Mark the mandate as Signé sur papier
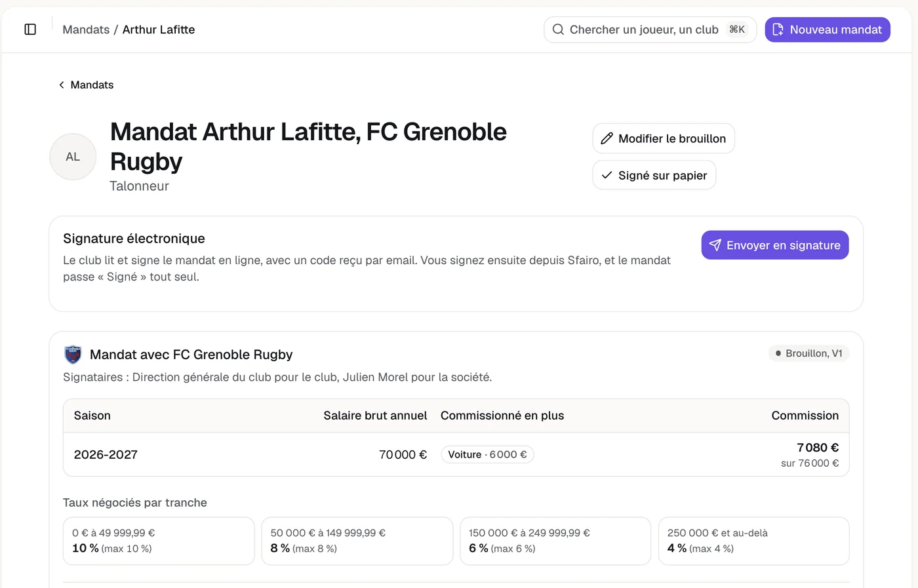918x588 pixels. pos(654,175)
